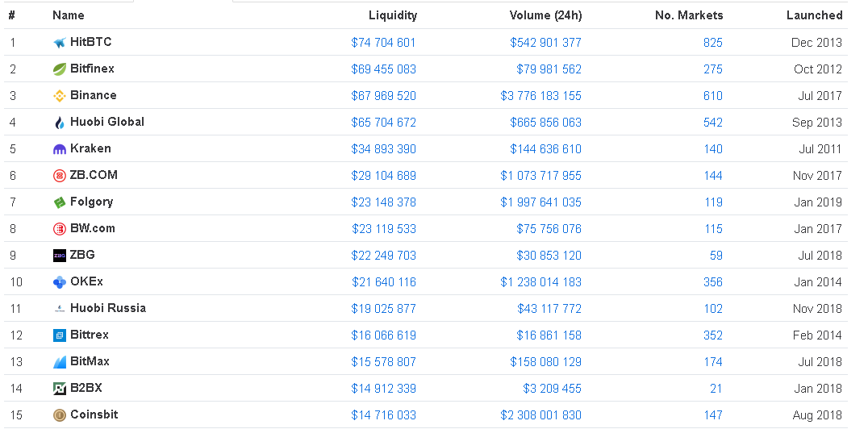Image resolution: width=868 pixels, height=429 pixels.
Task: Open the BW.com exchange link
Action: 92,228
